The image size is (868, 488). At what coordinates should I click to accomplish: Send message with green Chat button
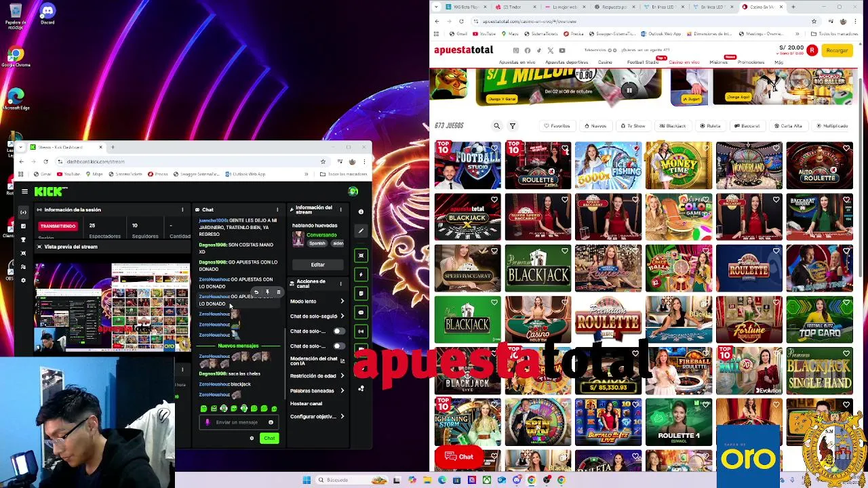[x=269, y=438]
